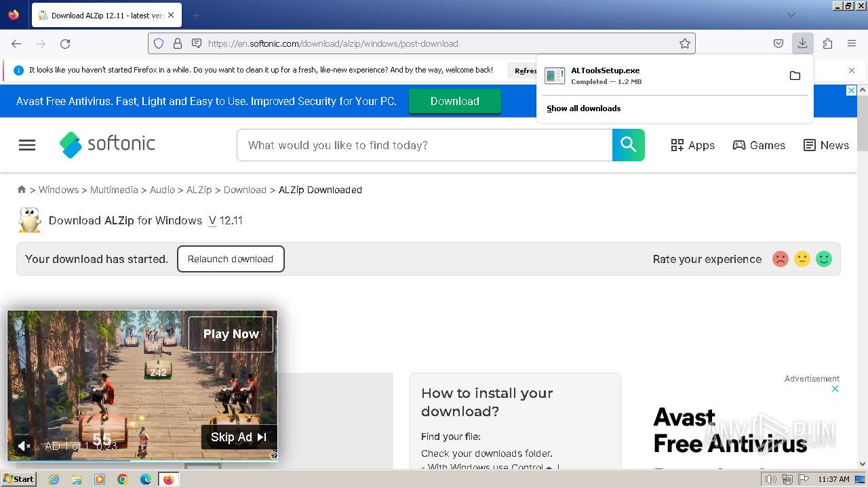Open the Audio breadcrumb link

click(x=162, y=190)
